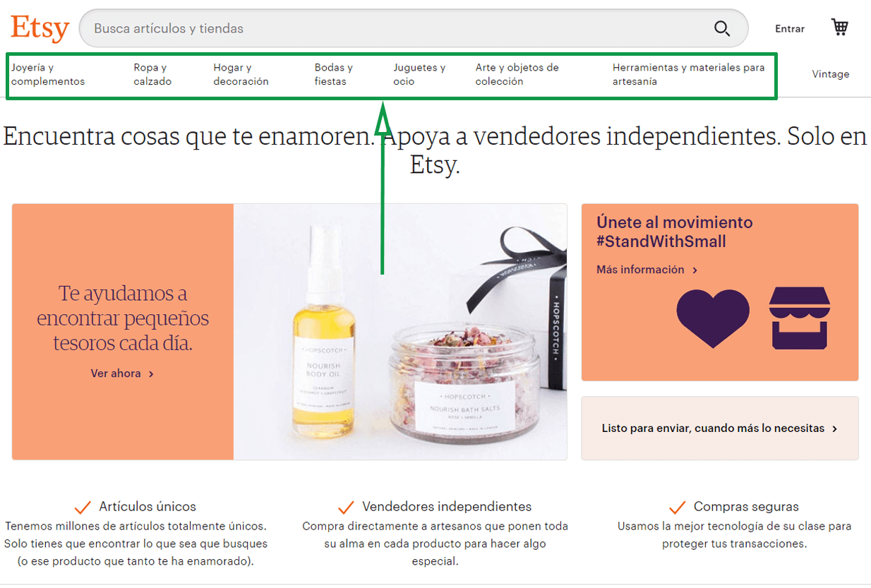Click the Entrar sign-in link
Image resolution: width=871 pixels, height=588 pixels.
click(x=790, y=29)
